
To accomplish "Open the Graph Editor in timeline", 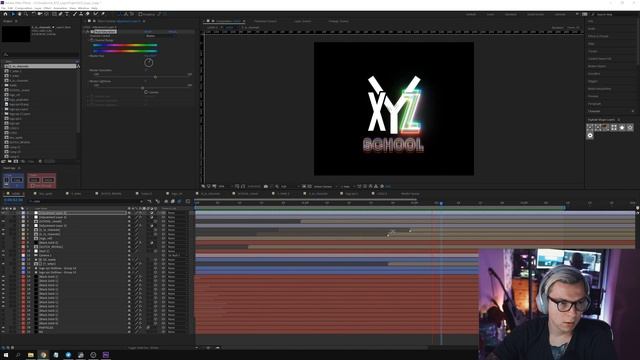I will (188, 201).
